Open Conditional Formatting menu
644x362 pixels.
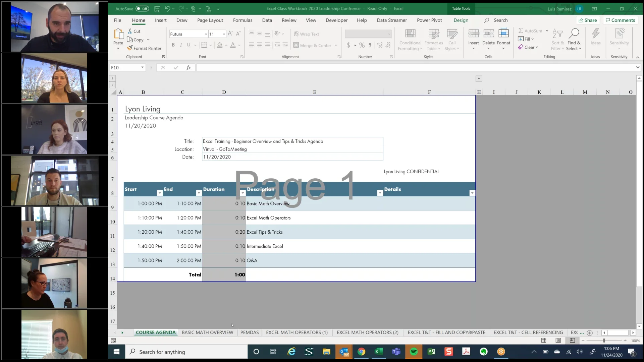(x=410, y=40)
